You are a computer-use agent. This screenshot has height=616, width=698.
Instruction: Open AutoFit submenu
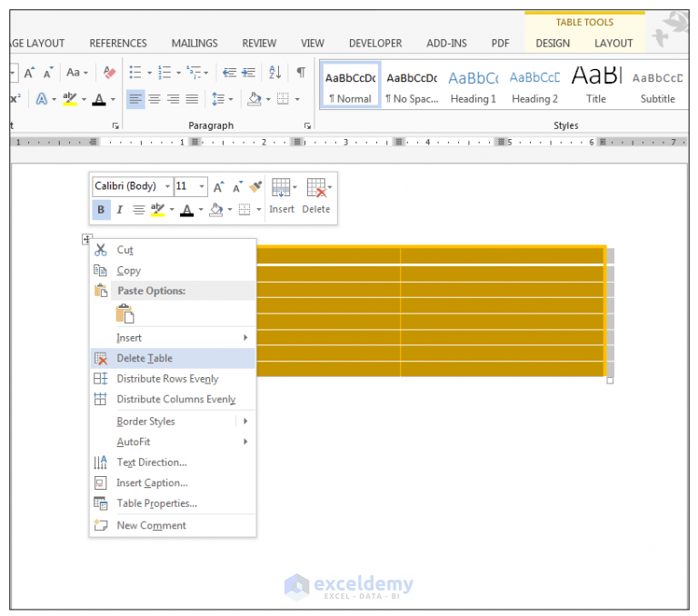point(173,442)
